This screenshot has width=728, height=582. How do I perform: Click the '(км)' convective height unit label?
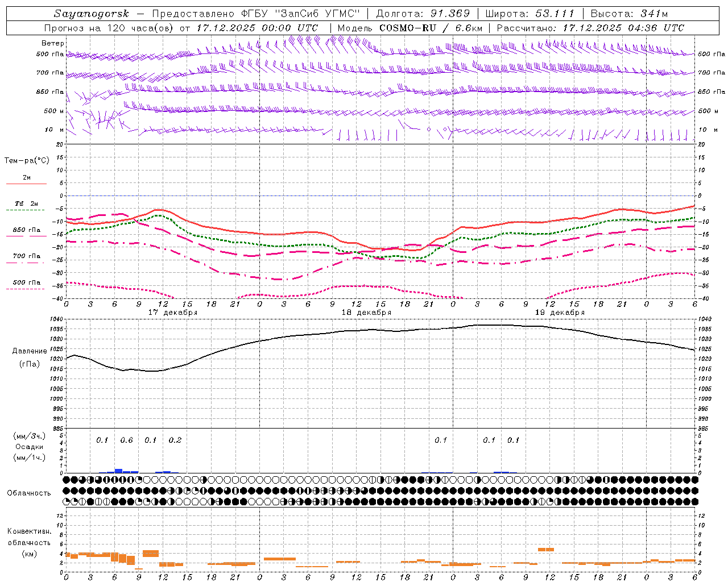29,554
